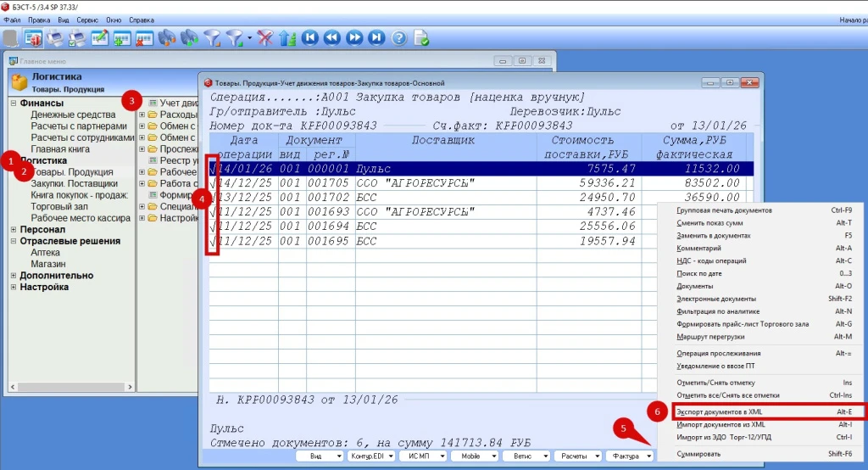Open the Контур.EDI dropdown button
Viewport: 868px width, 470px height.
coord(371,456)
